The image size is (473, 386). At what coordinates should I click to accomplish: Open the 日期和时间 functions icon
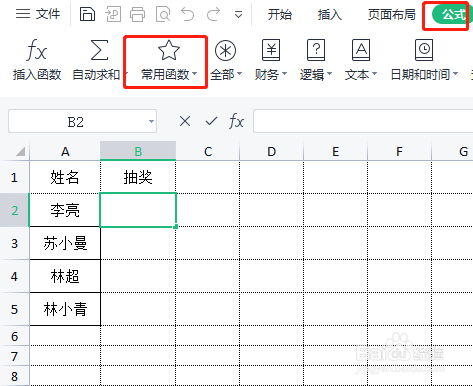pyautogui.click(x=424, y=50)
